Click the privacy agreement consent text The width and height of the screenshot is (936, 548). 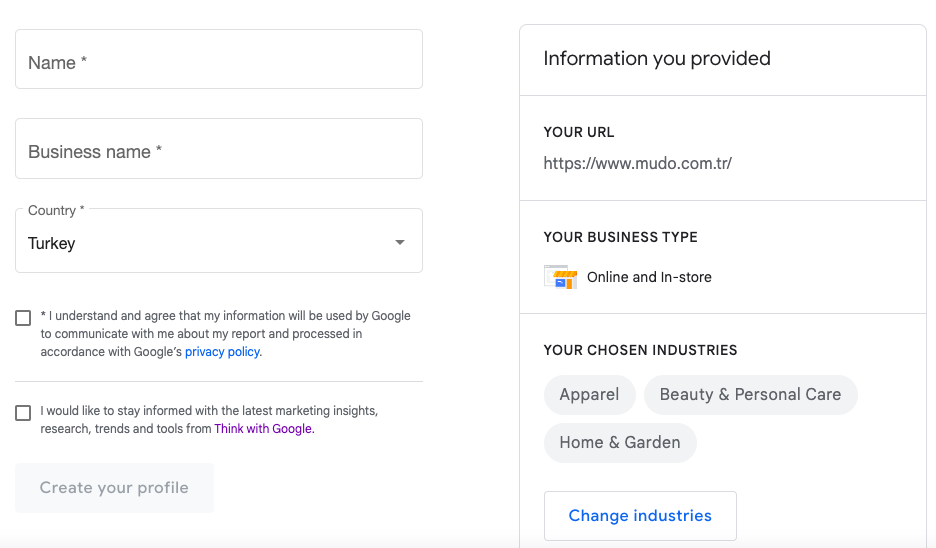click(226, 334)
